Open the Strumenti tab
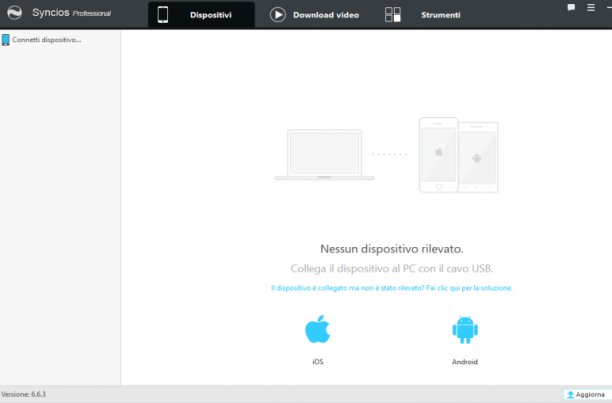612x403 pixels. click(423, 15)
